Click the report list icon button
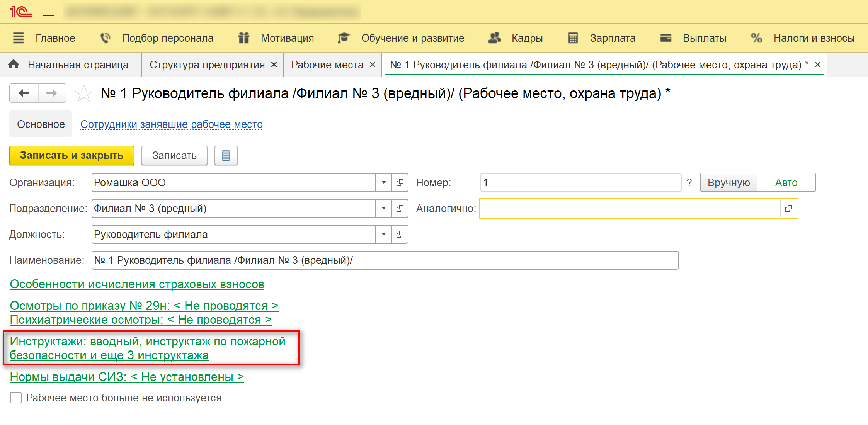This screenshot has width=868, height=425. click(x=226, y=155)
